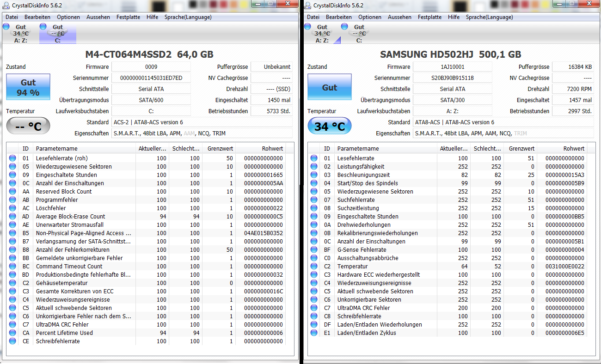
Task: Click status orb for Suchfehlerrate row
Action: pos(314,200)
